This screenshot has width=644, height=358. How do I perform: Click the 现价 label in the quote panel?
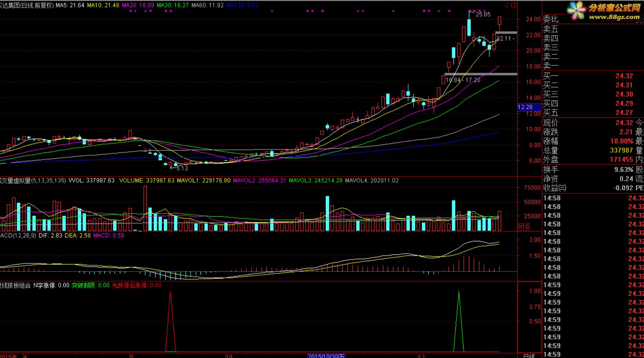[x=551, y=123]
